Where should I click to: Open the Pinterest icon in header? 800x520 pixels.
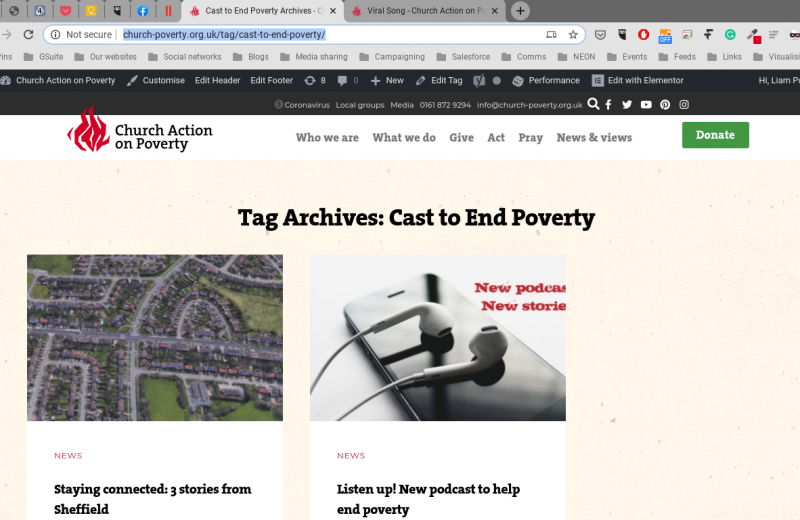pyautogui.click(x=665, y=105)
